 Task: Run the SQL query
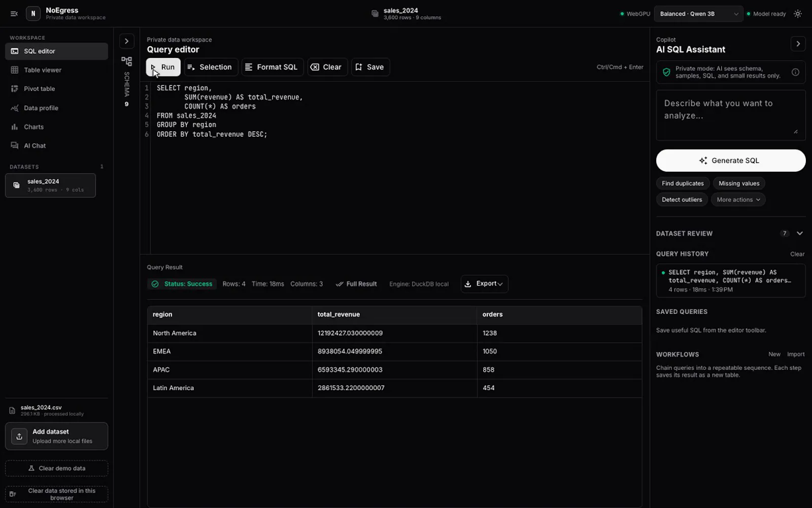click(163, 67)
